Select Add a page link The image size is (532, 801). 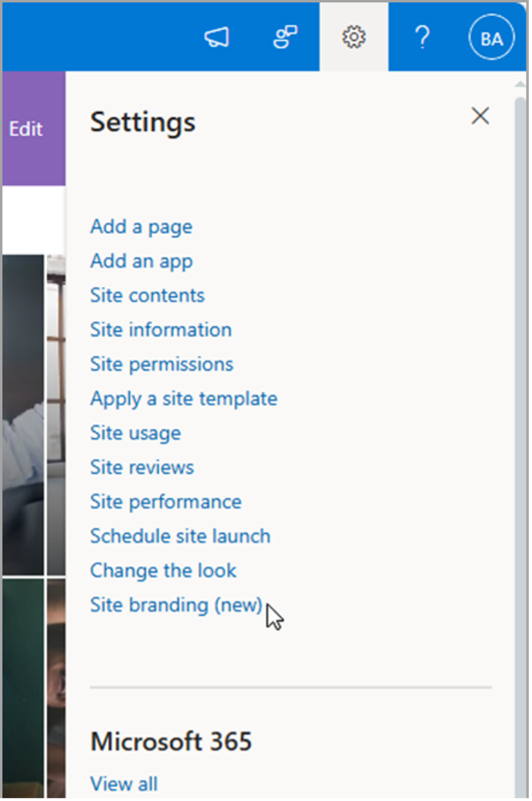point(141,227)
